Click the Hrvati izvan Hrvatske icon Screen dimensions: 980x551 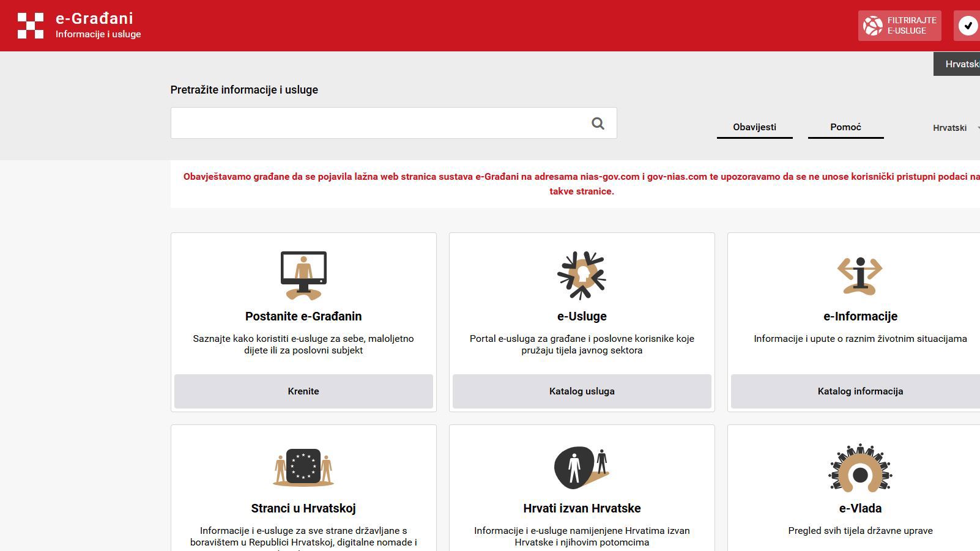582,467
